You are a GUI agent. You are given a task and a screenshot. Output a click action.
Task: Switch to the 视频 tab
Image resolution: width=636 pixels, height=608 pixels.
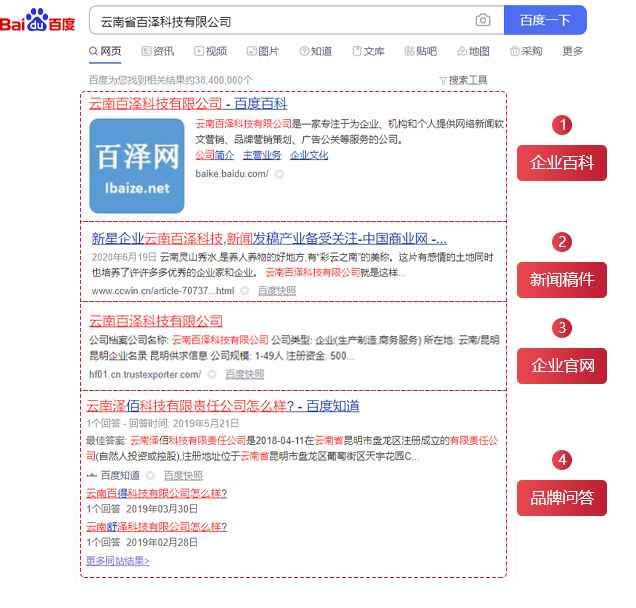tap(211, 52)
